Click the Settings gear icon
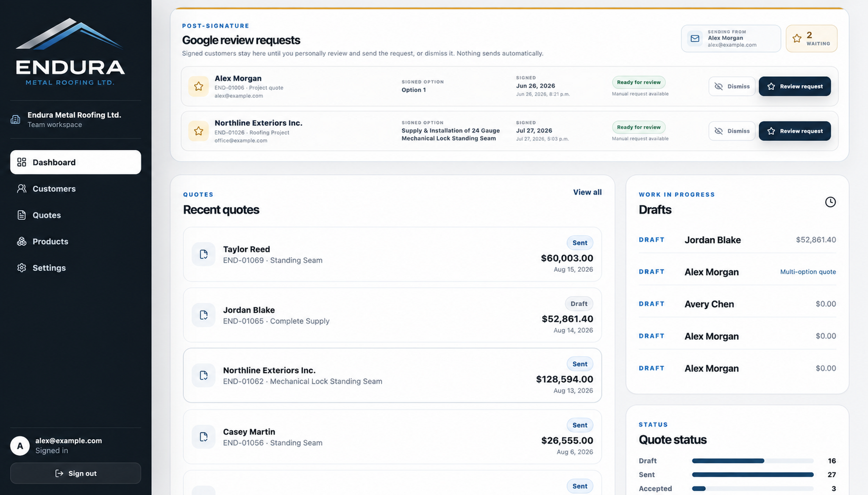Viewport: 868px width, 495px height. [22, 268]
